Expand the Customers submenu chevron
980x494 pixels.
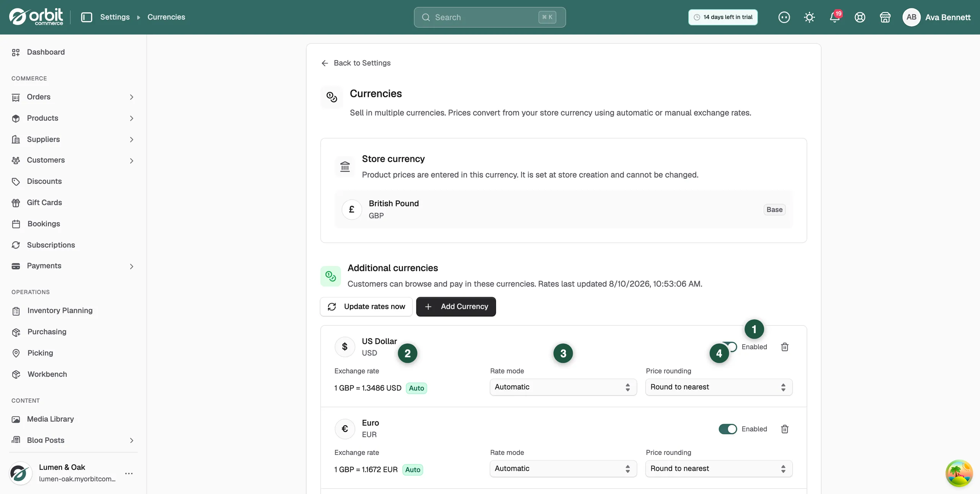point(132,161)
